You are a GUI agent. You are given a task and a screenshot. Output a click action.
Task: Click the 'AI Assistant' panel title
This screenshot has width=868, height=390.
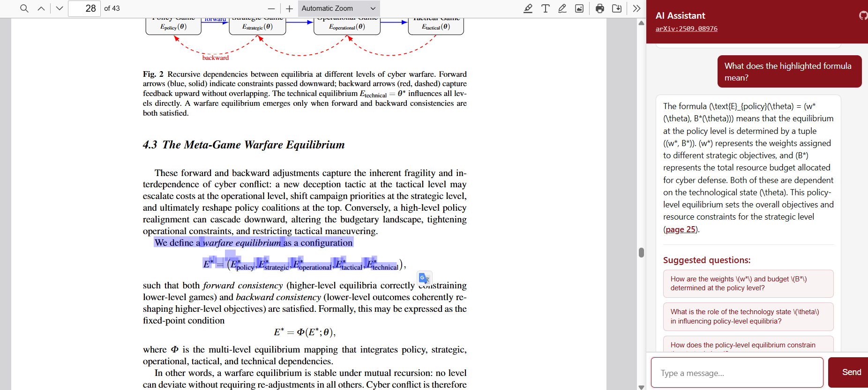point(680,15)
